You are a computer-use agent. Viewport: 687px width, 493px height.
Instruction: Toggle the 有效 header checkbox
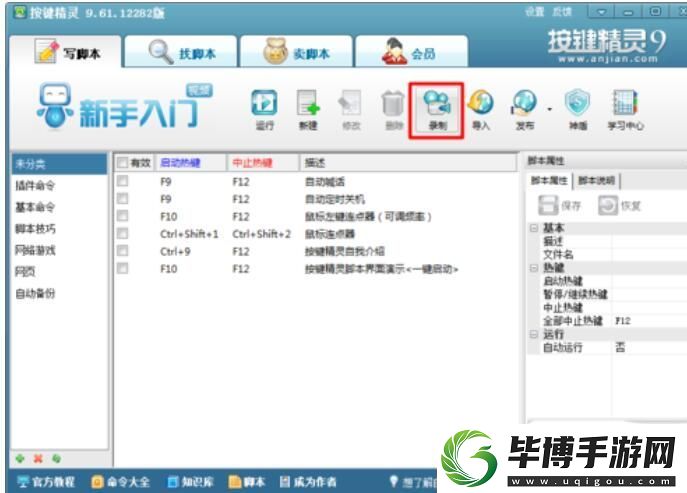pyautogui.click(x=123, y=163)
